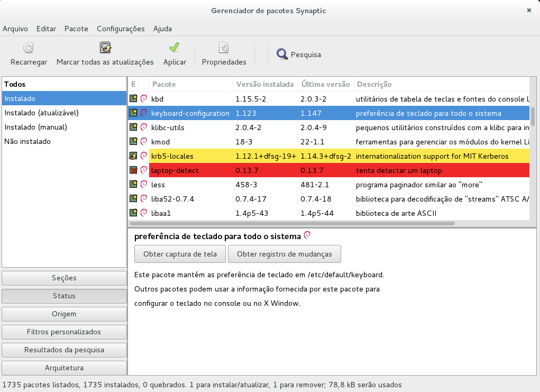Click the Debian swirl next to kbd

pos(143,99)
